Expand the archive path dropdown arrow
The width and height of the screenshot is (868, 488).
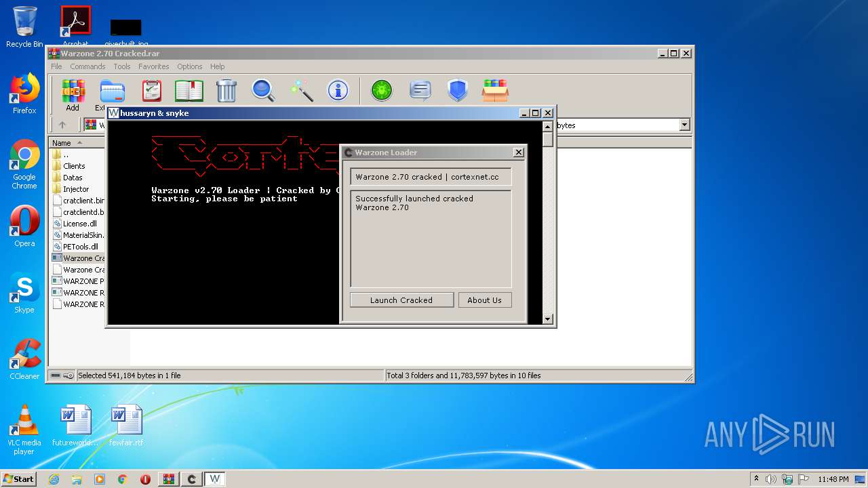[684, 125]
